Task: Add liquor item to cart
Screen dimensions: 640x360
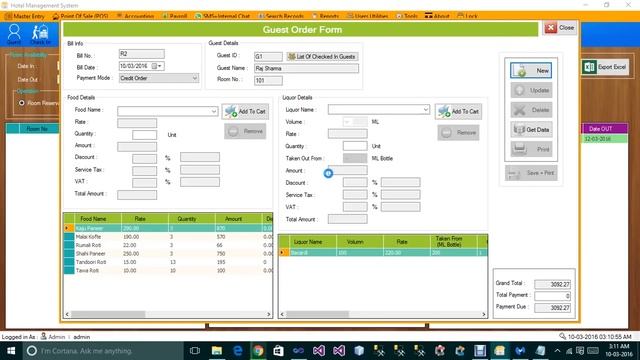Action: [x=458, y=111]
